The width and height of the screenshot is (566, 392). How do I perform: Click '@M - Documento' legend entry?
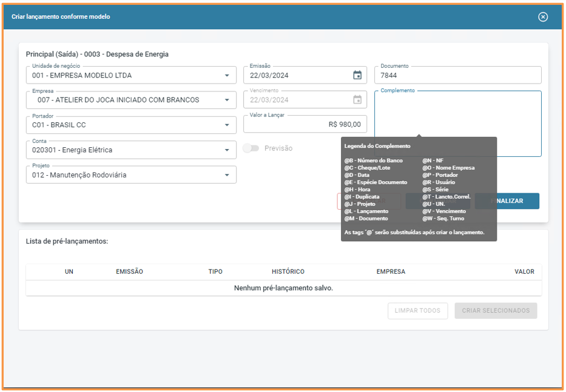point(366,218)
